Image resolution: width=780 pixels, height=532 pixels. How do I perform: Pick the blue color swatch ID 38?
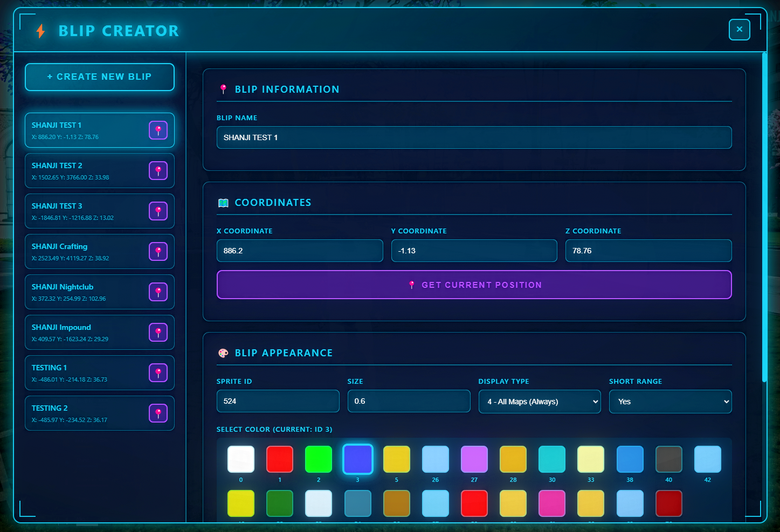pos(630,459)
